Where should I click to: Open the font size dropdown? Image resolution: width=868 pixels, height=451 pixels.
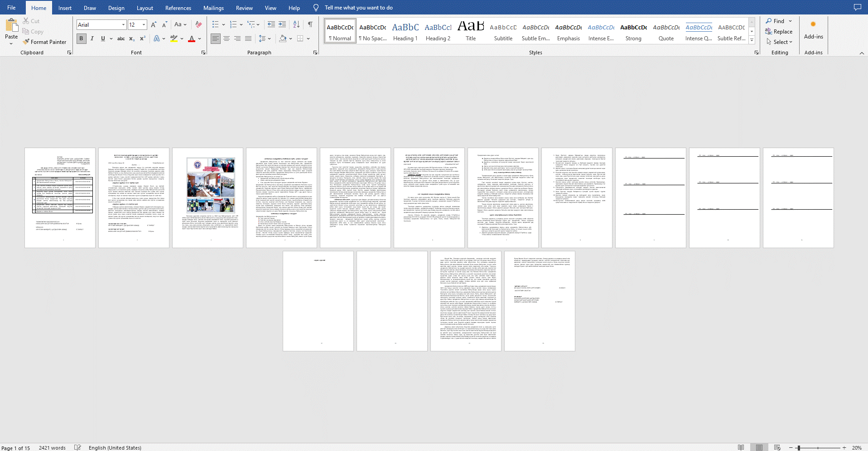pos(144,24)
